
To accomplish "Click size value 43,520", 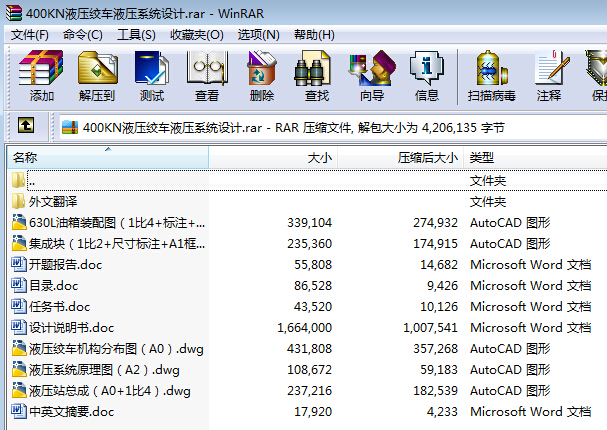I will pos(313,307).
